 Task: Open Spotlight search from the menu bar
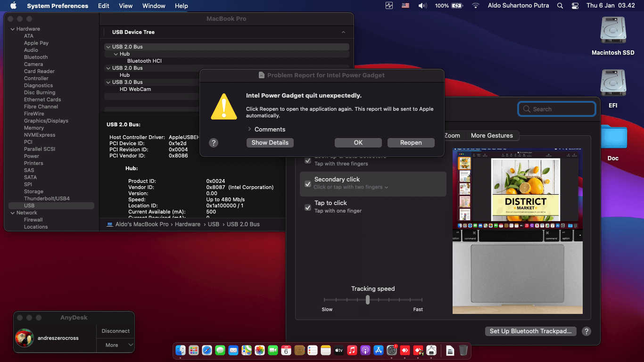pyautogui.click(x=560, y=6)
